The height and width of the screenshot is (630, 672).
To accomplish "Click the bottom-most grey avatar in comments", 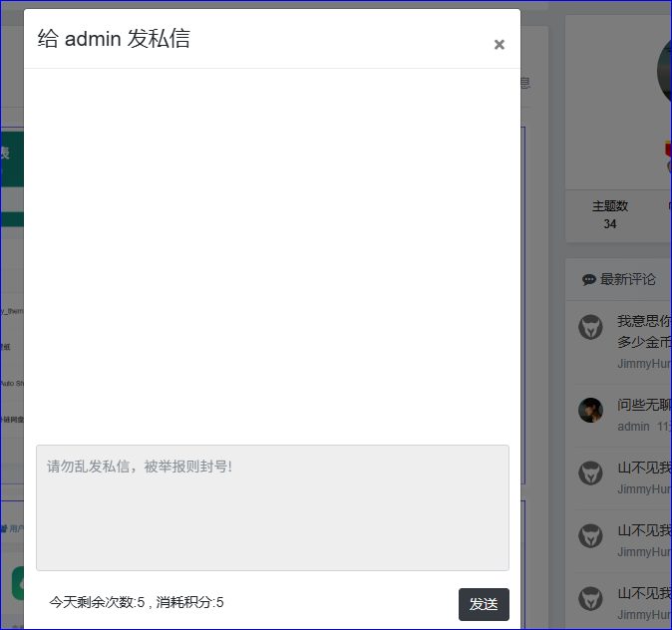I will [x=591, y=598].
